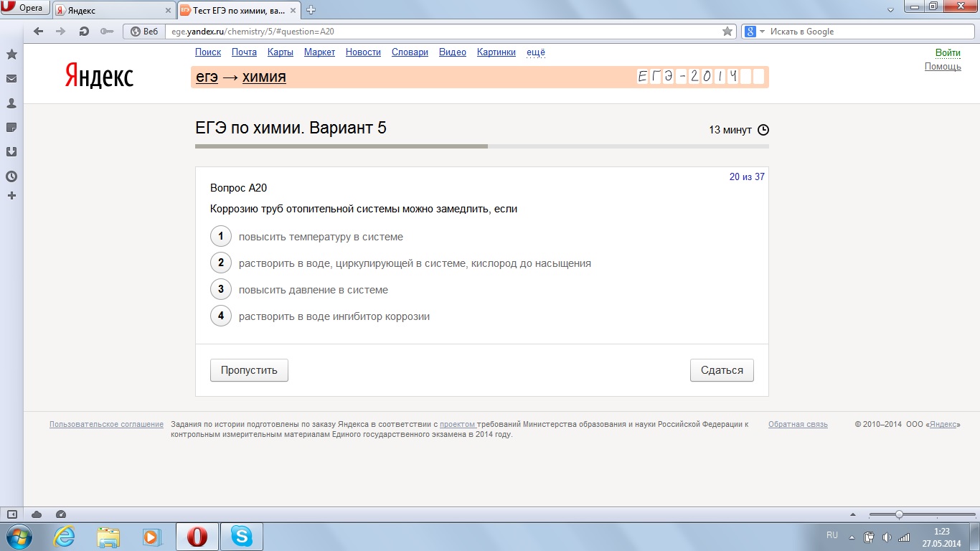Bookmark page with address bar star

pyautogui.click(x=727, y=32)
